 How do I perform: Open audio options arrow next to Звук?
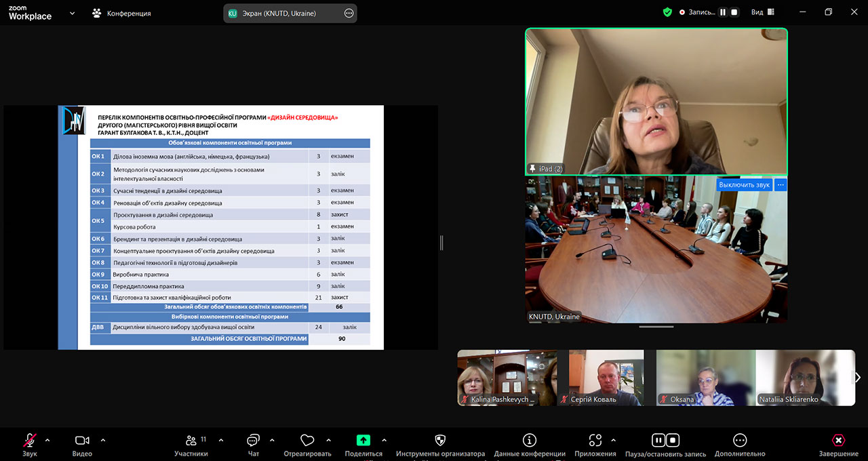(47, 439)
